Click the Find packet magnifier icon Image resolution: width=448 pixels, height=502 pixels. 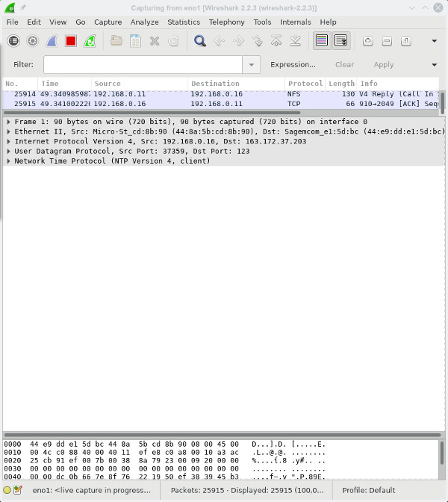200,41
